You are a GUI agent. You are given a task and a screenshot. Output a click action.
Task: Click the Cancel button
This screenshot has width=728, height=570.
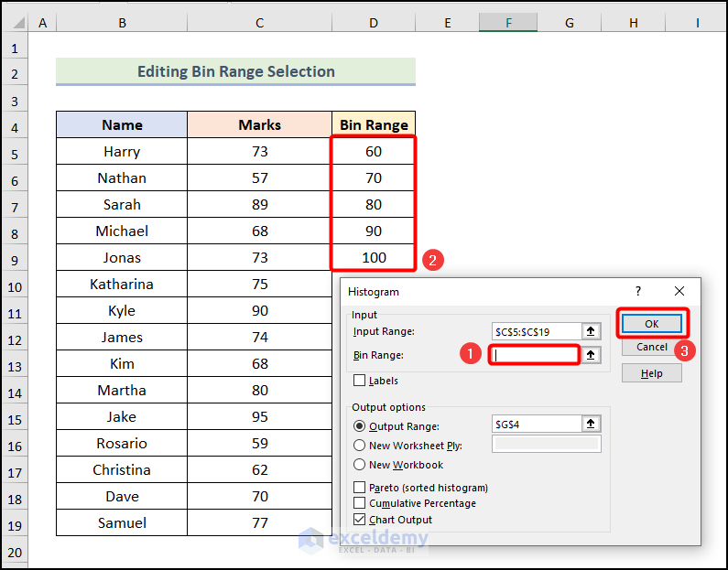651,347
